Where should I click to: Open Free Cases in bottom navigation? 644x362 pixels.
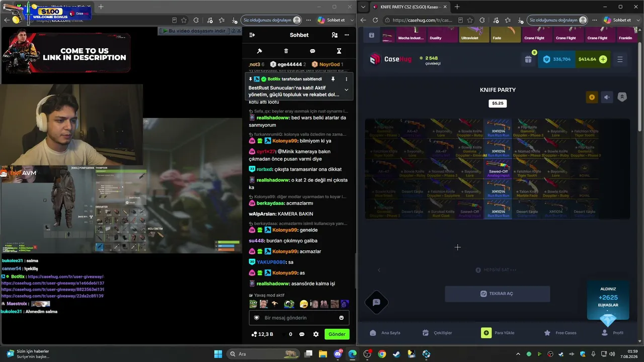pyautogui.click(x=560, y=333)
